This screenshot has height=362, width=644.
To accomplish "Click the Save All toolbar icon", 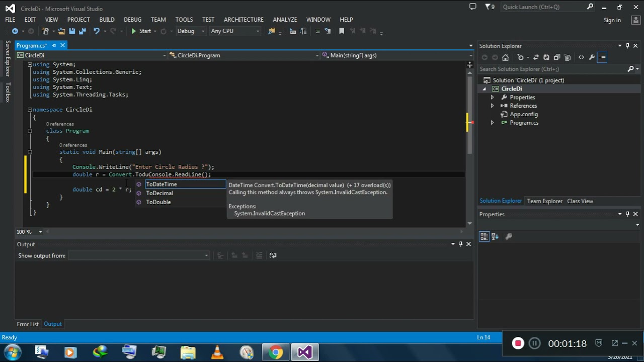I will (82, 31).
